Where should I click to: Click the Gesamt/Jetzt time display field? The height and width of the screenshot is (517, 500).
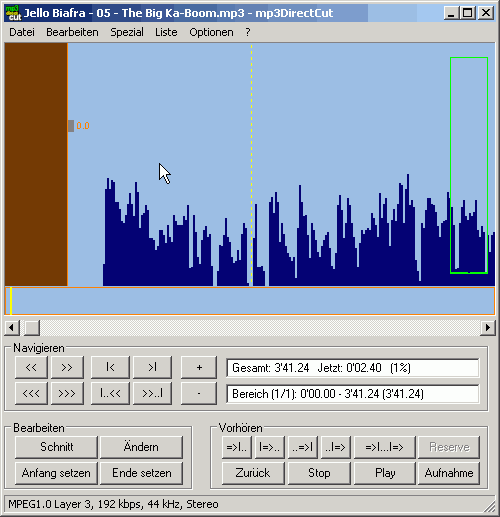pos(353,368)
